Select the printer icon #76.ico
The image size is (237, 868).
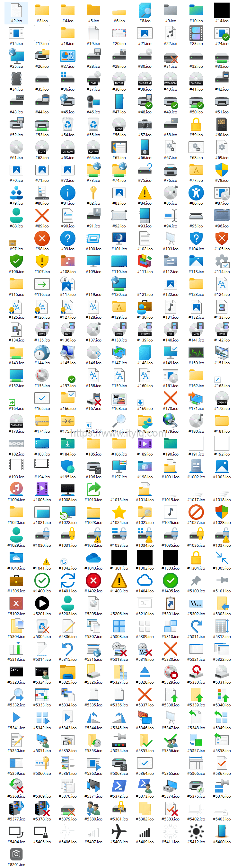pyautogui.click(x=170, y=170)
